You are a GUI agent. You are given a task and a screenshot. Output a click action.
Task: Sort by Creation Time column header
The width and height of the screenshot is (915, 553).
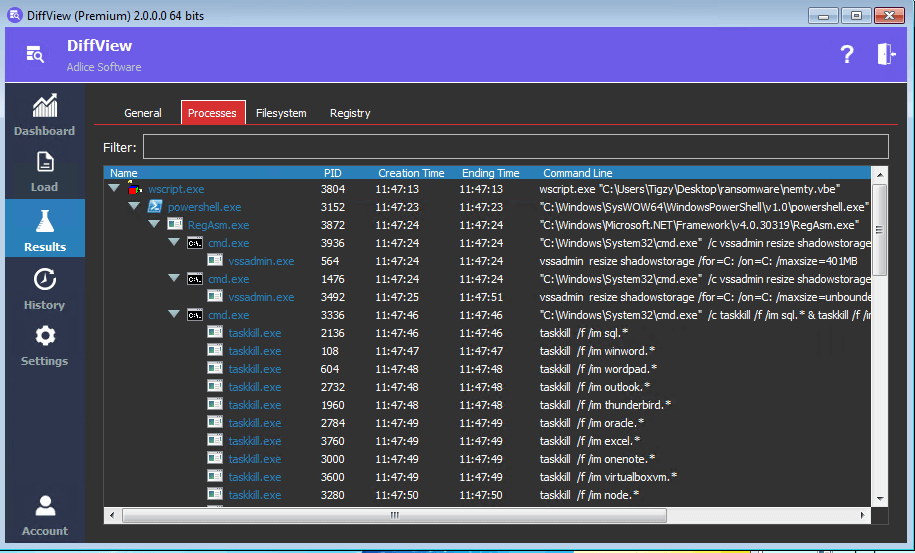pyautogui.click(x=411, y=173)
